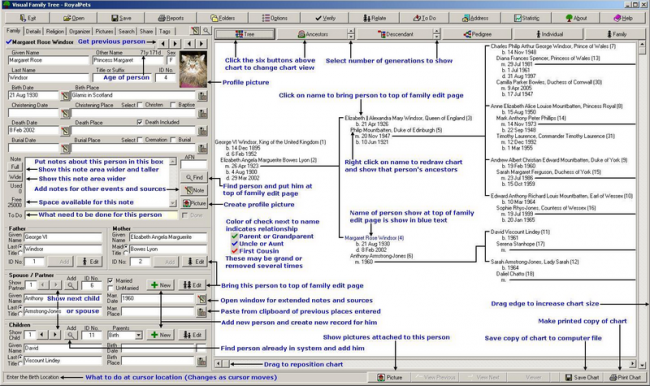Open the Statistic tool
The width and height of the screenshot is (650, 386).
point(526,18)
